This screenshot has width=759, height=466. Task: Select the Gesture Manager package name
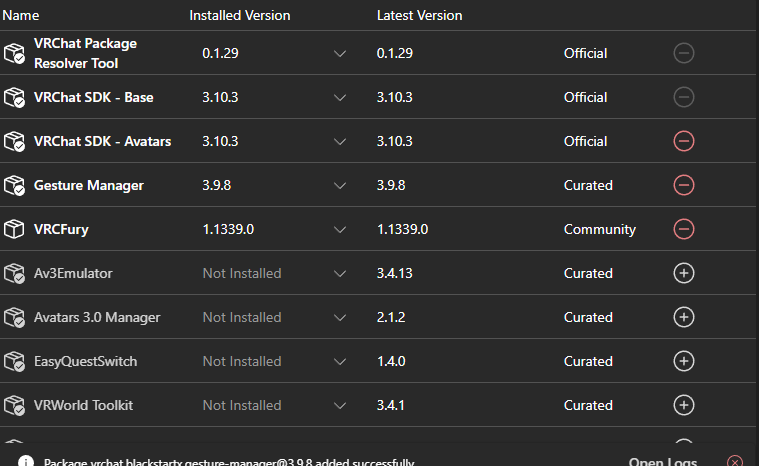(x=89, y=185)
